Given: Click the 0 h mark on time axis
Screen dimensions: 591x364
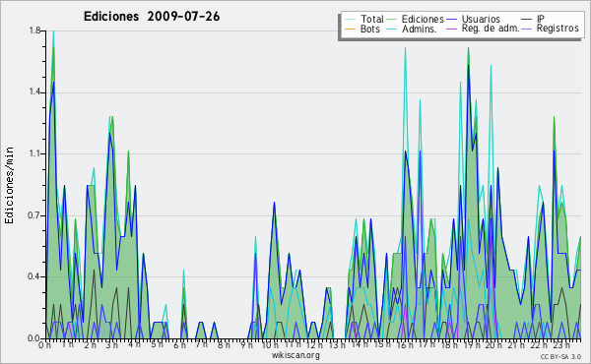Looking at the screenshot, I should 44,344.
